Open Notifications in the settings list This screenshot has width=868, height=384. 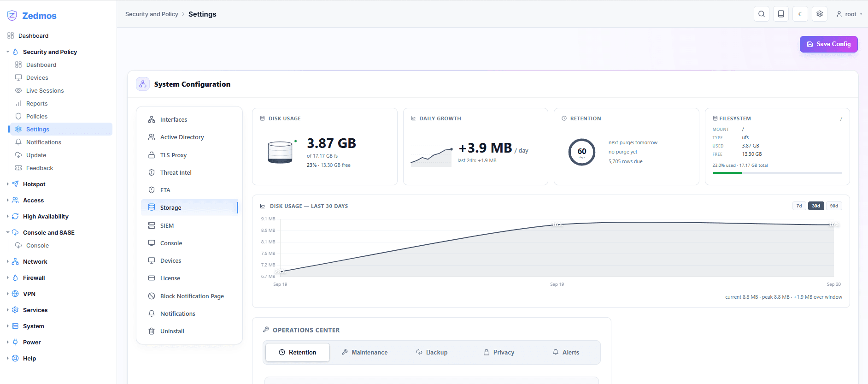click(189, 313)
